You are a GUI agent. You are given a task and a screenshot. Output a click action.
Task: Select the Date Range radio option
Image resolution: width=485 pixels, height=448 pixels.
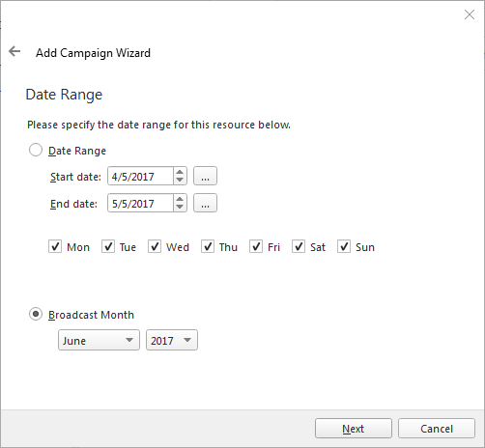(x=36, y=150)
